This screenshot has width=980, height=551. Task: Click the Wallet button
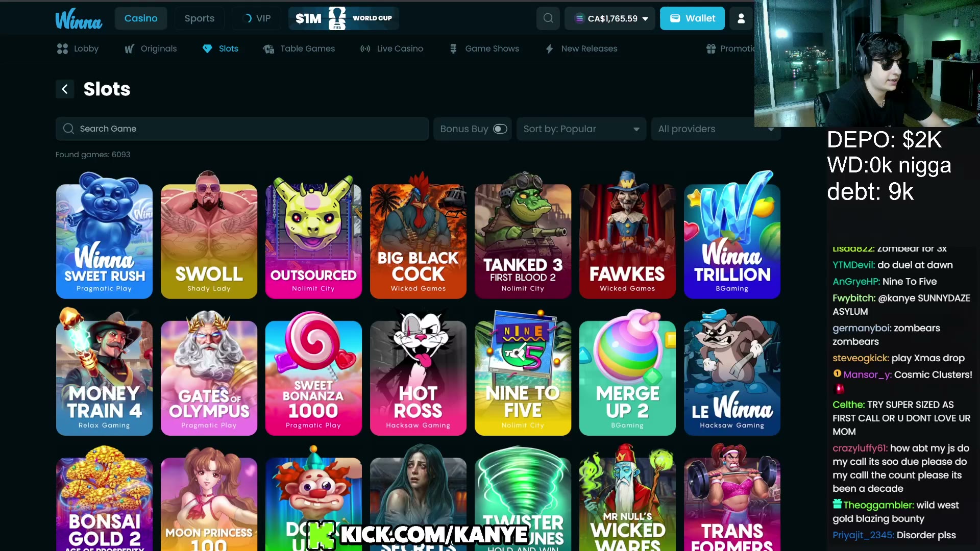(x=692, y=18)
